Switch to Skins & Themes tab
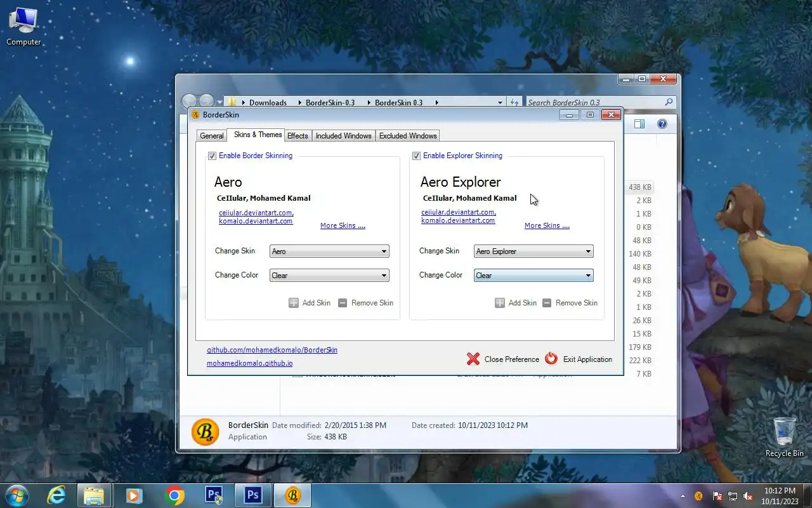The width and height of the screenshot is (812, 508). (257, 135)
